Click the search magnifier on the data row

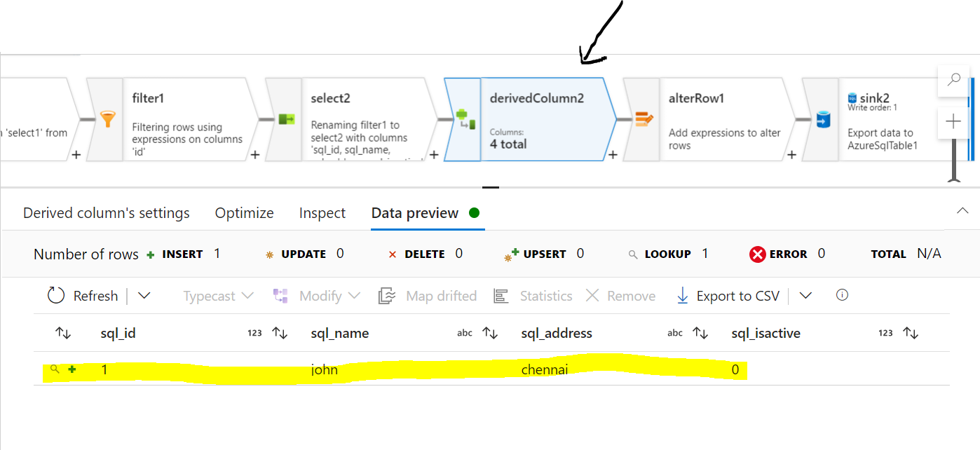(55, 369)
